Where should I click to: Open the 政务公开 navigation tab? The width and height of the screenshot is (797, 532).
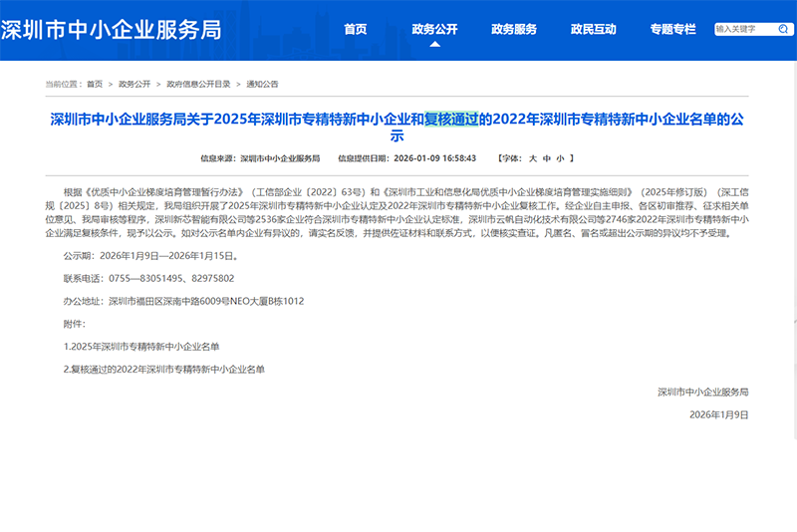pyautogui.click(x=434, y=29)
